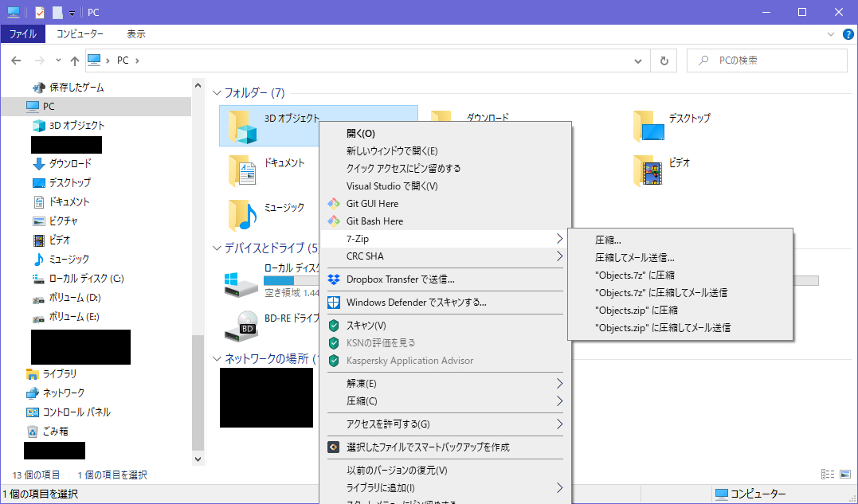Image resolution: width=858 pixels, height=504 pixels.
Task: Click the smart backup icon
Action: (334, 447)
